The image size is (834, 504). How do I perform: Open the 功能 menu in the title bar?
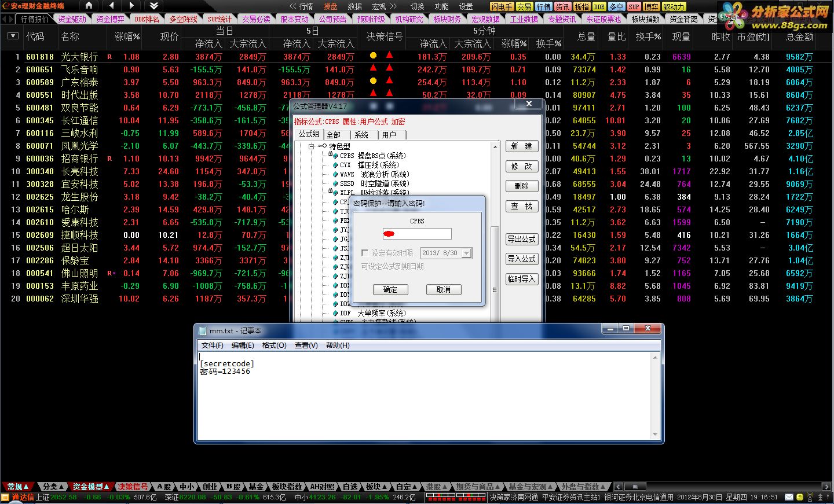pos(441,6)
